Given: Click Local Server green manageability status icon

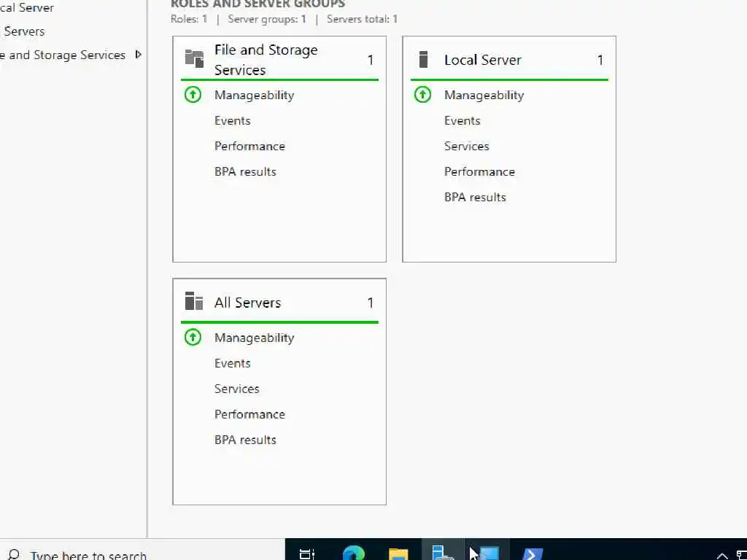Looking at the screenshot, I should point(422,95).
